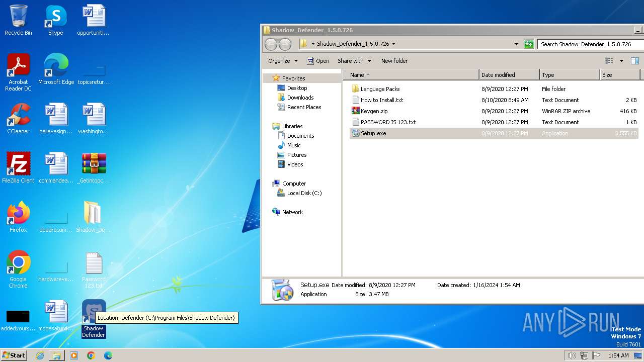Screen dimensions: 644x362
Task: Open the Pictures library
Action: point(297,155)
